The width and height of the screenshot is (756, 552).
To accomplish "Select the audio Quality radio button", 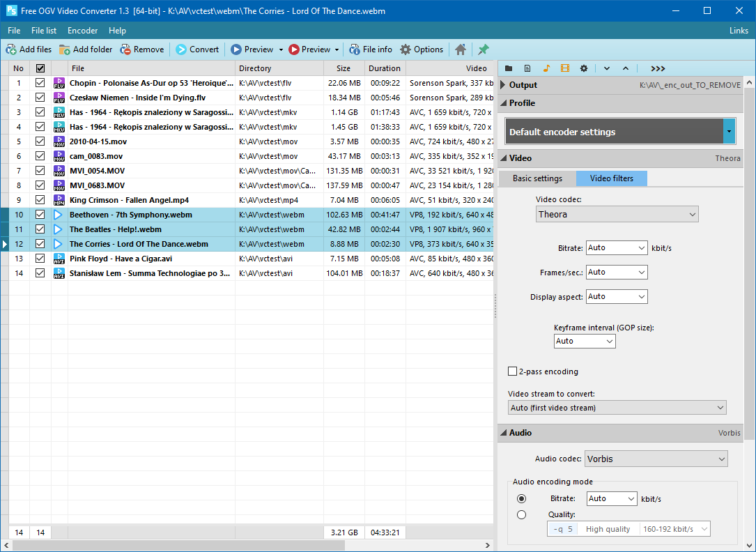I will tap(521, 514).
